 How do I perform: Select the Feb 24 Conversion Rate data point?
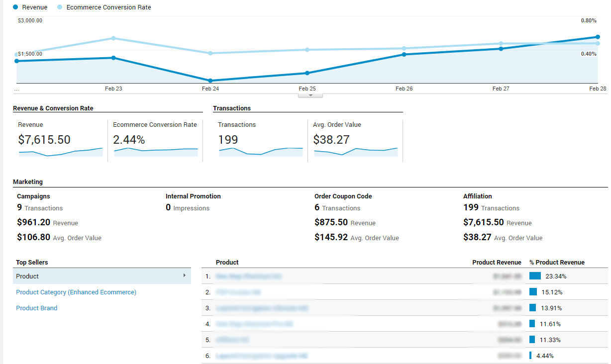(210, 53)
